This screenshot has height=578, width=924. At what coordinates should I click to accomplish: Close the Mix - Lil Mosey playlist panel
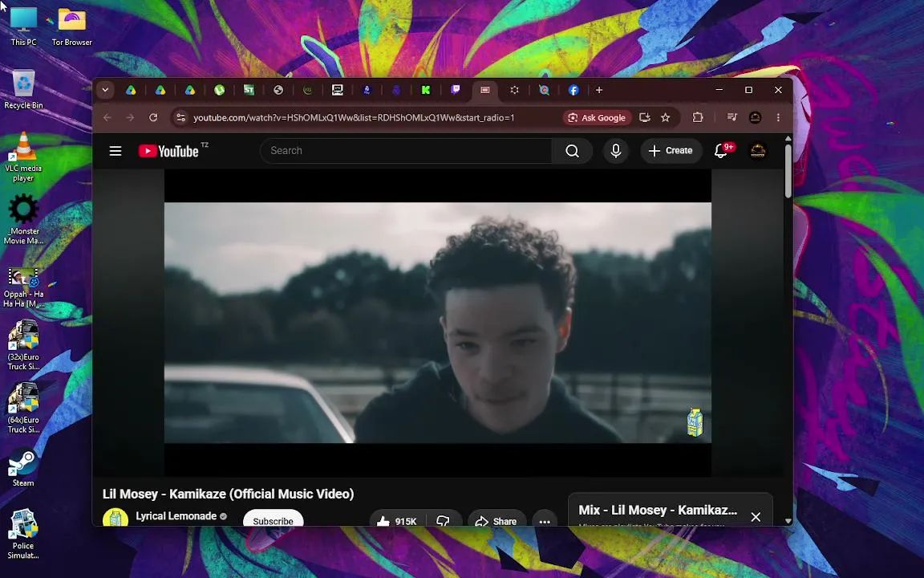pyautogui.click(x=756, y=517)
